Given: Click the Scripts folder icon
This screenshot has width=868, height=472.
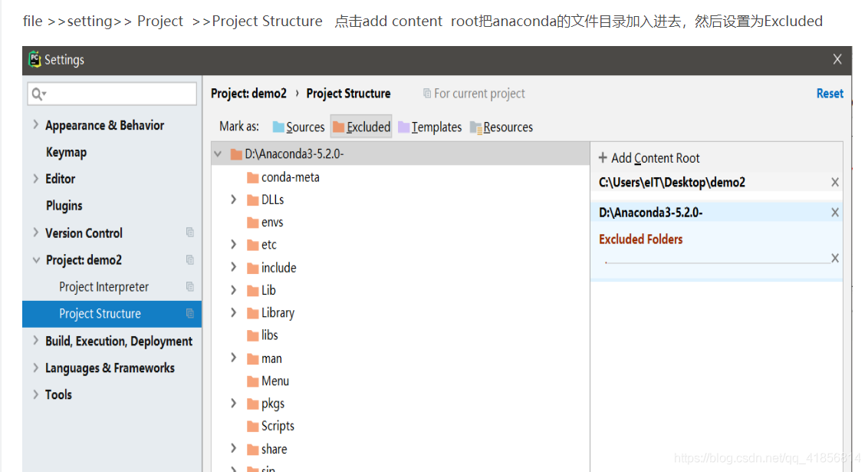Looking at the screenshot, I should tap(253, 426).
